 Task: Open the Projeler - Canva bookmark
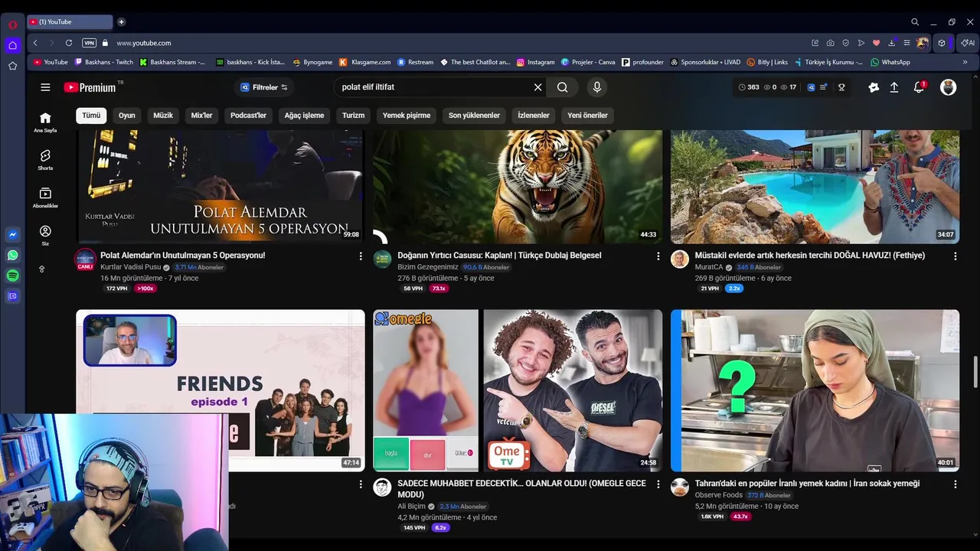(588, 62)
